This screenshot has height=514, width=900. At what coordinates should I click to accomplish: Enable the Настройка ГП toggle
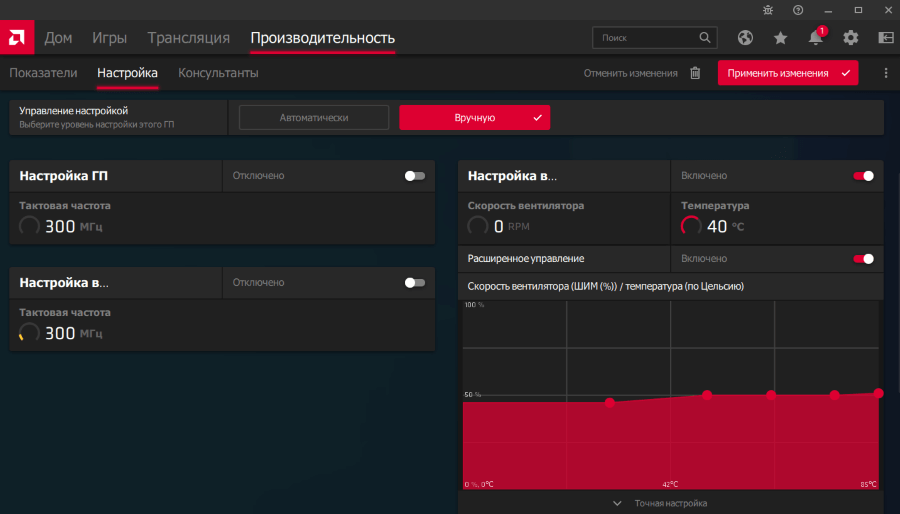[x=414, y=176]
